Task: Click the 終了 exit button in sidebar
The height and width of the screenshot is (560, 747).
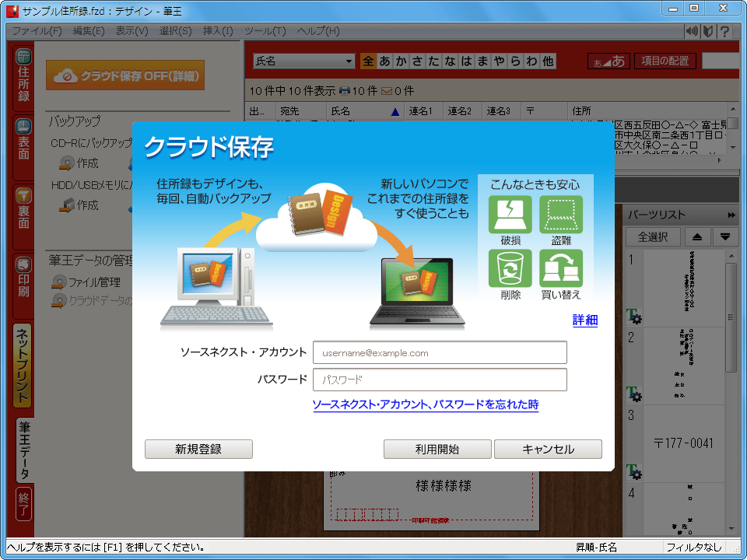Action: coord(24,504)
